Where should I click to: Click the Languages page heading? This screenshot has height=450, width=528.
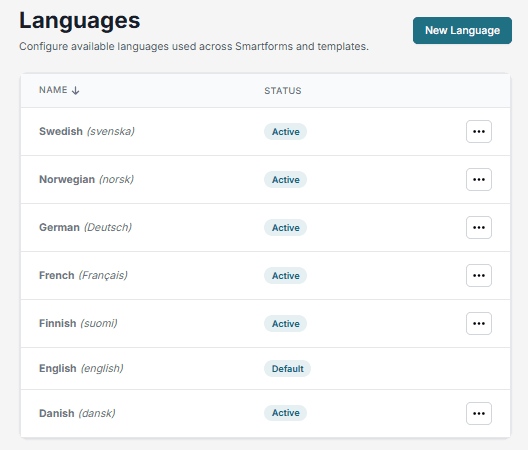tap(79, 21)
